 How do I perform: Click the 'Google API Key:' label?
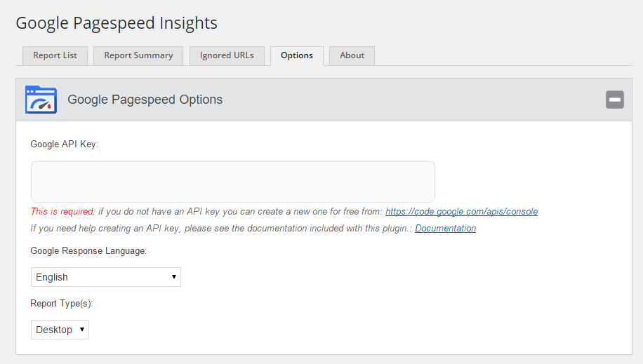[65, 144]
